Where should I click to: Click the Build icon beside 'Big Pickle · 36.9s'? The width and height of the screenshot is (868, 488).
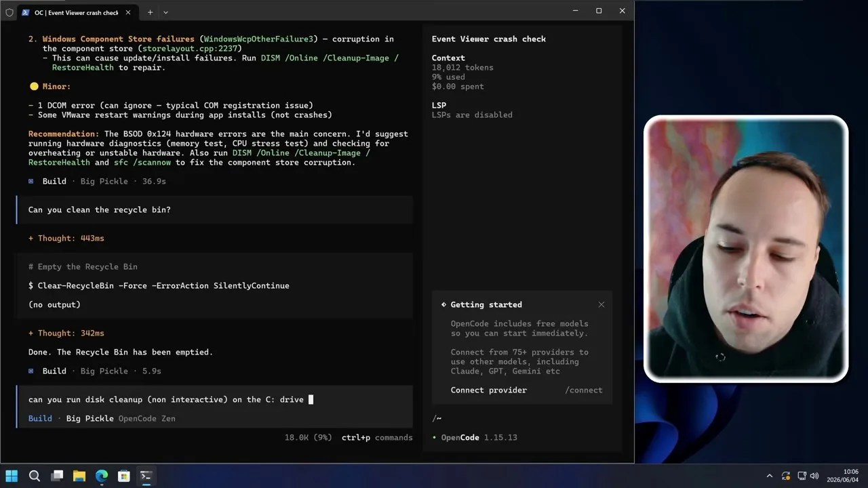31,182
